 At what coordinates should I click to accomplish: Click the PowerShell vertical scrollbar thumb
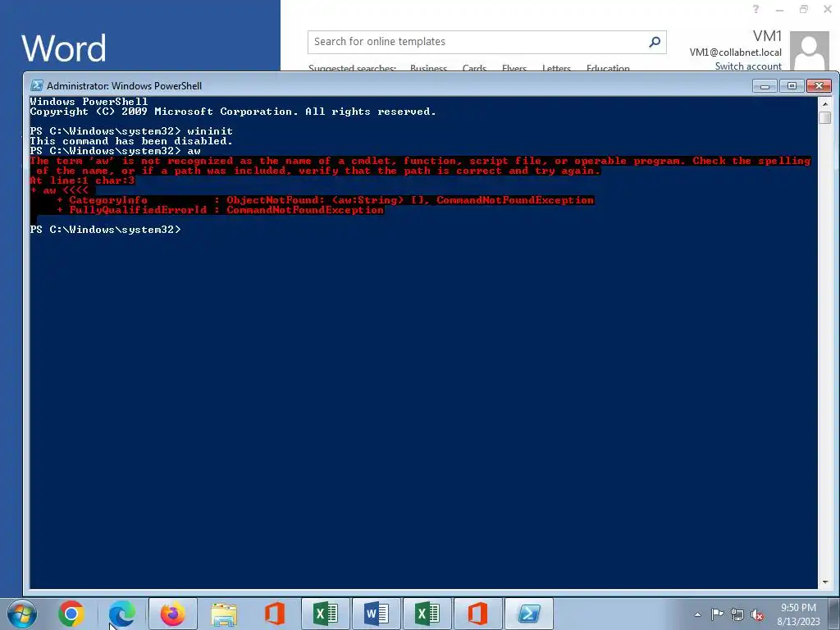pos(825,117)
